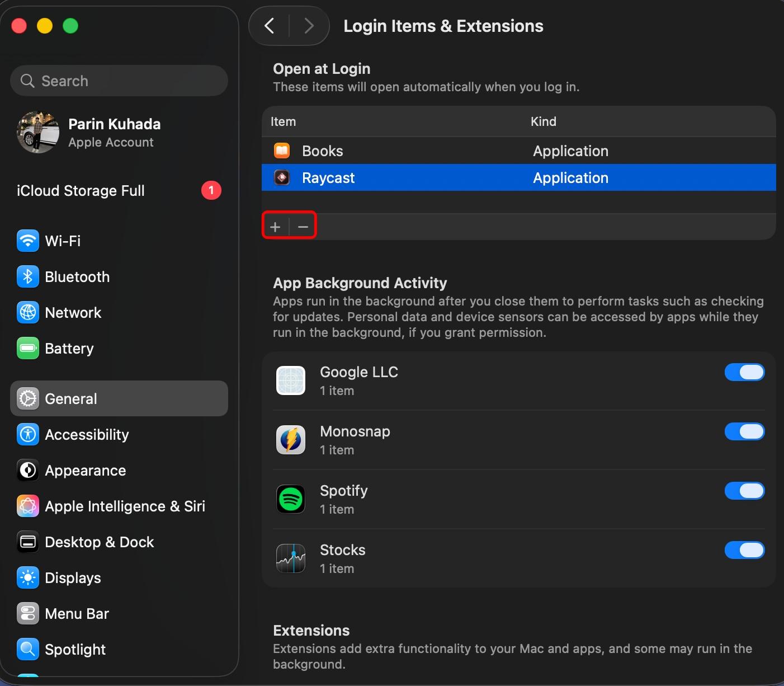Screen dimensions: 784x686
Task: Open Menu Bar settings
Action: [x=119, y=614]
